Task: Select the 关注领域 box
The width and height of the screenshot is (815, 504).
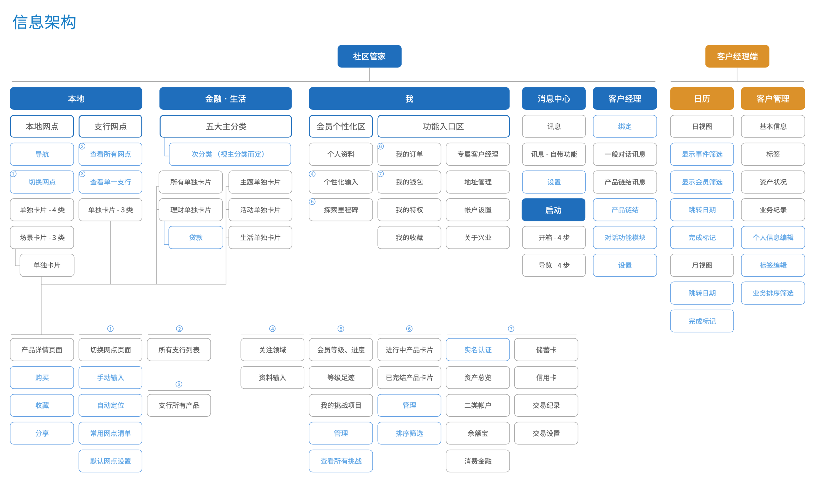Action: click(272, 350)
